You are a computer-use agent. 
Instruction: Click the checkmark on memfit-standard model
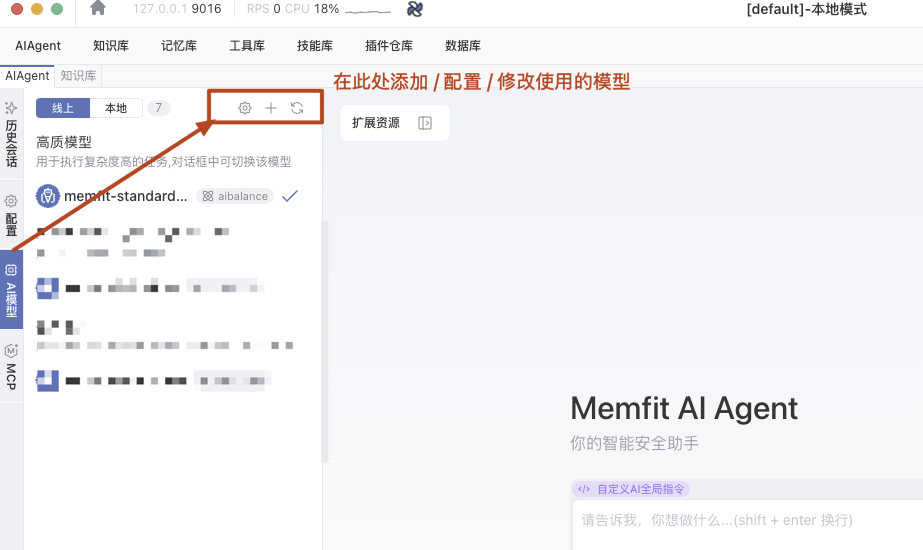coord(290,196)
